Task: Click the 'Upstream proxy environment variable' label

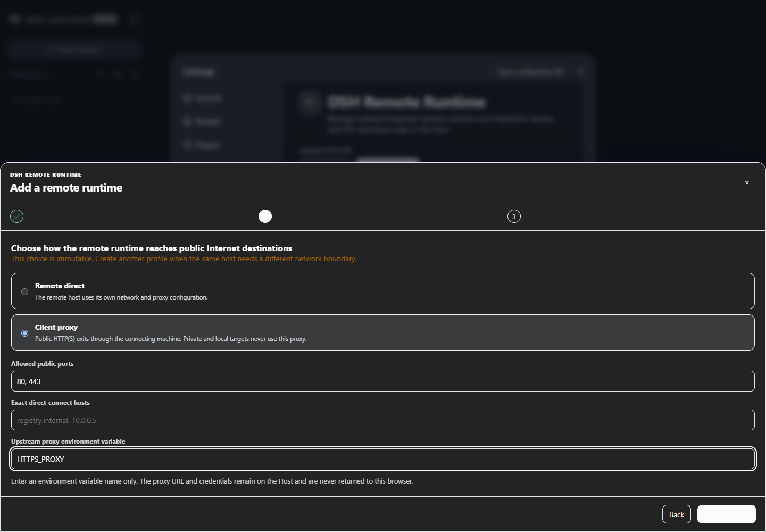Action: [68, 442]
